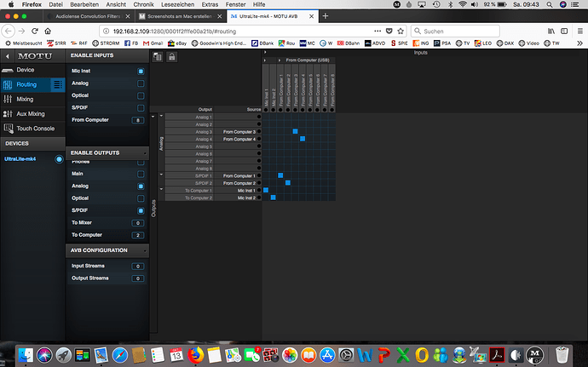The height and width of the screenshot is (367, 588).
Task: Enable the Main output checkbox
Action: tap(141, 174)
